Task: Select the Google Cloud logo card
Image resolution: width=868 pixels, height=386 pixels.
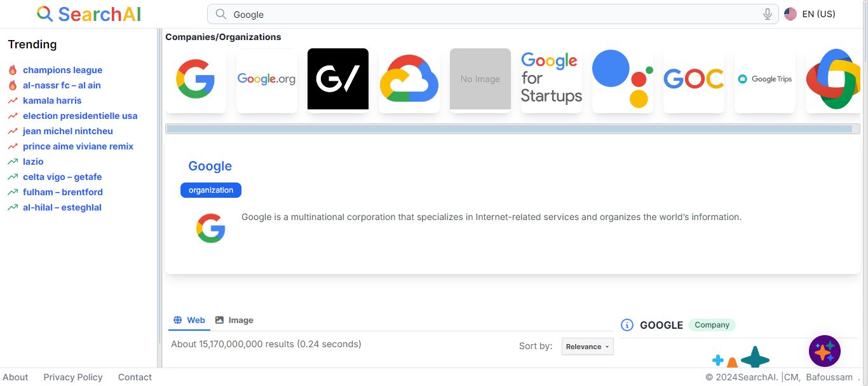Action: (x=409, y=79)
